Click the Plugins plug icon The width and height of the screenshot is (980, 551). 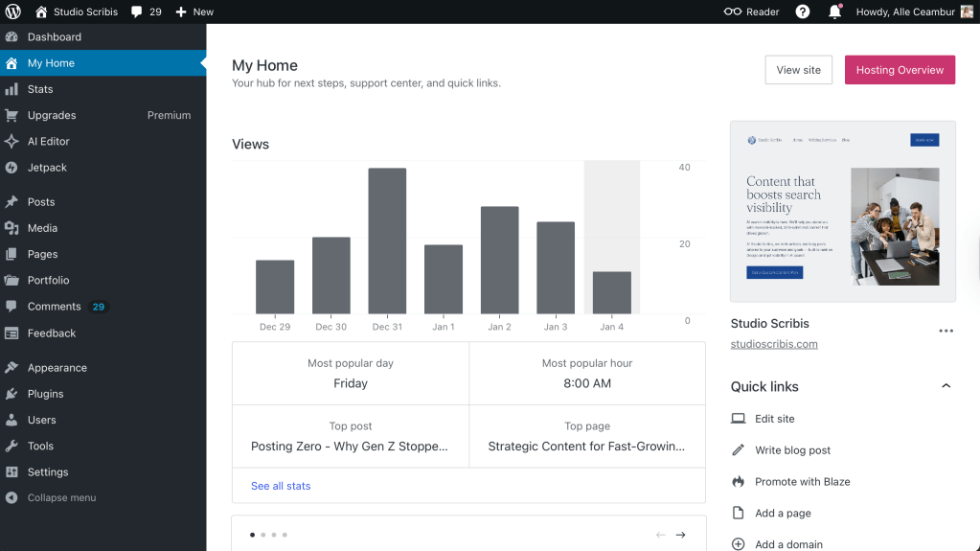pyautogui.click(x=11, y=394)
